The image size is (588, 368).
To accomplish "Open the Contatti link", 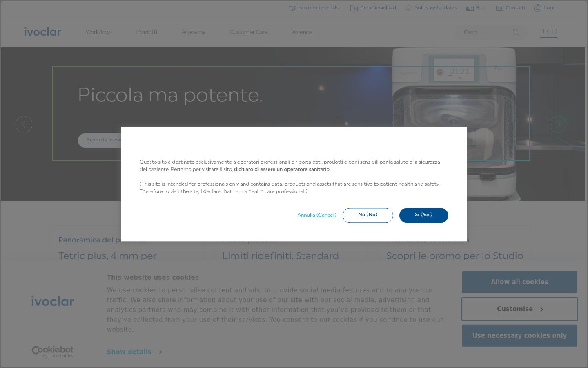I will 515,8.
